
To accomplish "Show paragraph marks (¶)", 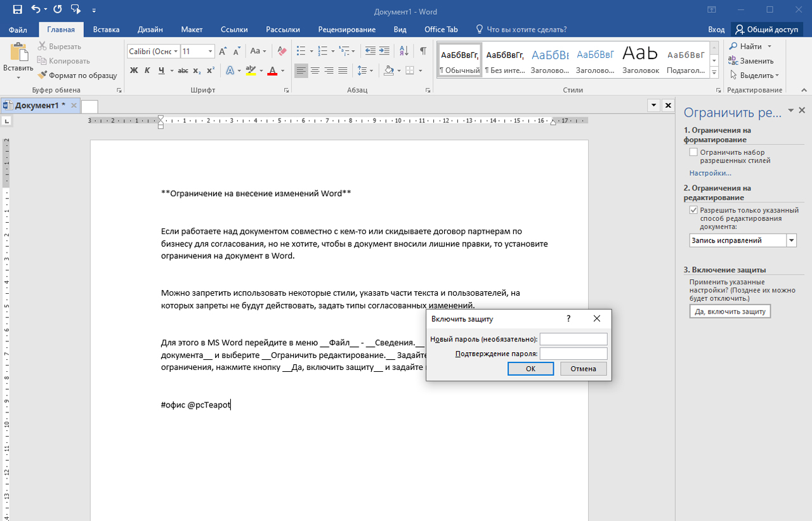I will coord(422,51).
